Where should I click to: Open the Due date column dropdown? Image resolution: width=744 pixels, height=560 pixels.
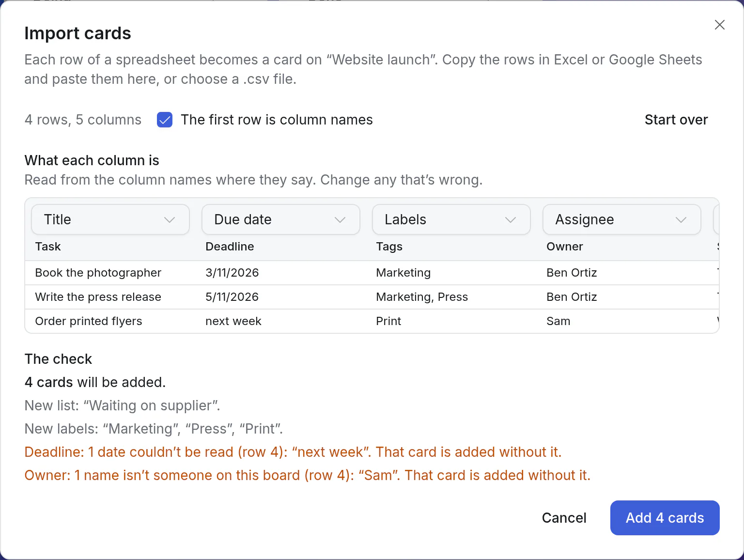pos(281,219)
